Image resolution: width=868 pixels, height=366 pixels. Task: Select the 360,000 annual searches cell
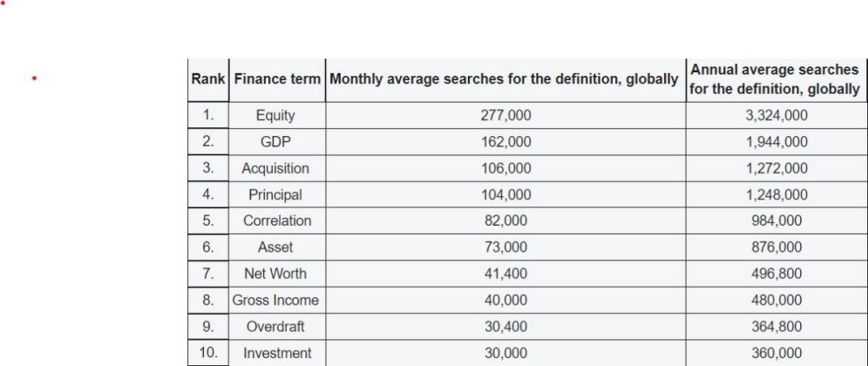[x=774, y=353]
